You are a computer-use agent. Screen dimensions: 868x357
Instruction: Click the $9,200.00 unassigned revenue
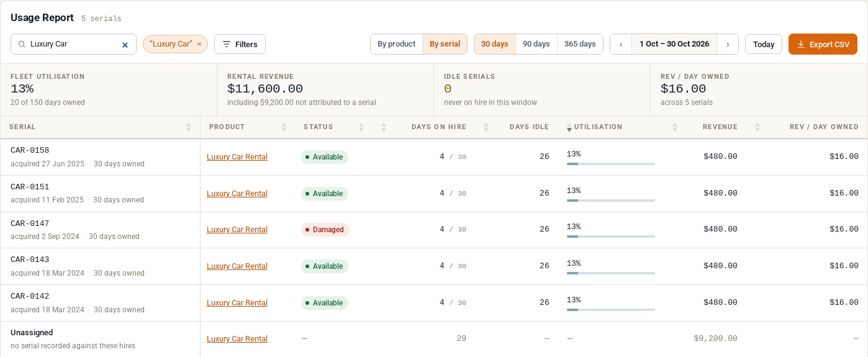(716, 339)
